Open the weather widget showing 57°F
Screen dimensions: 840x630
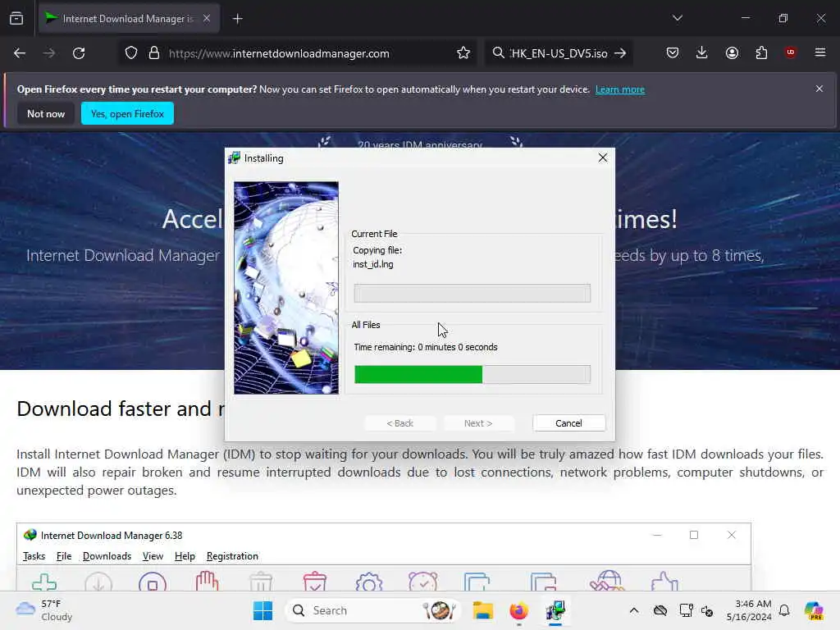click(x=44, y=610)
